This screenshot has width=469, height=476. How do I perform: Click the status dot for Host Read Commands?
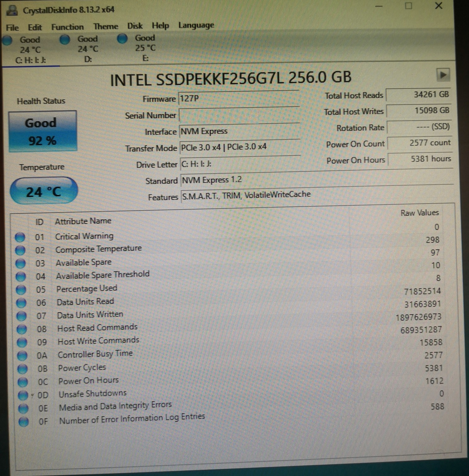[x=22, y=329]
